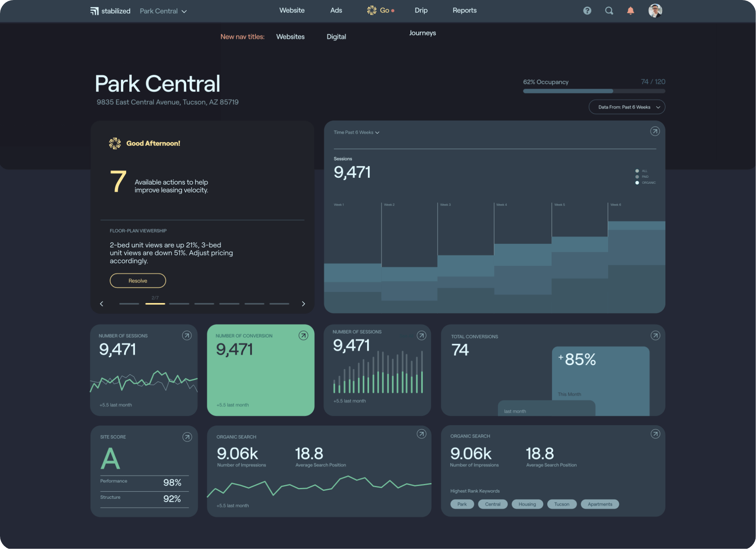Toggle the ALL legend series
This screenshot has height=550, width=756.
[641, 171]
